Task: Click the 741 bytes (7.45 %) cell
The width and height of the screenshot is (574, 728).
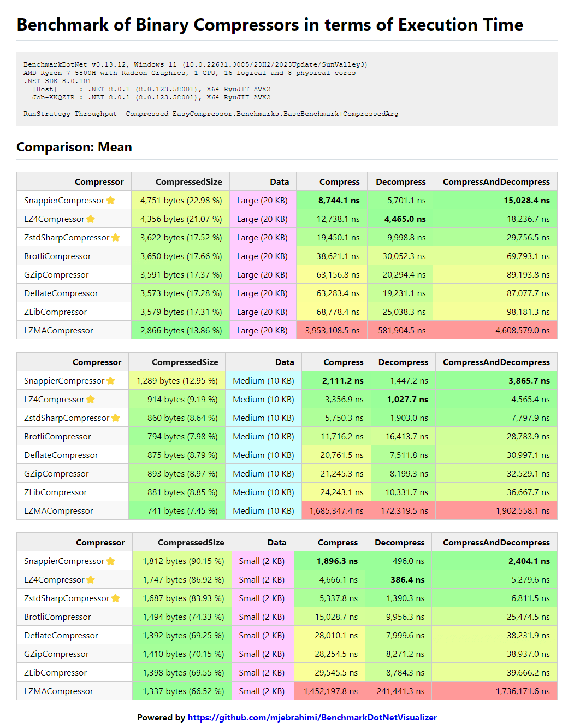Action: coord(182,511)
